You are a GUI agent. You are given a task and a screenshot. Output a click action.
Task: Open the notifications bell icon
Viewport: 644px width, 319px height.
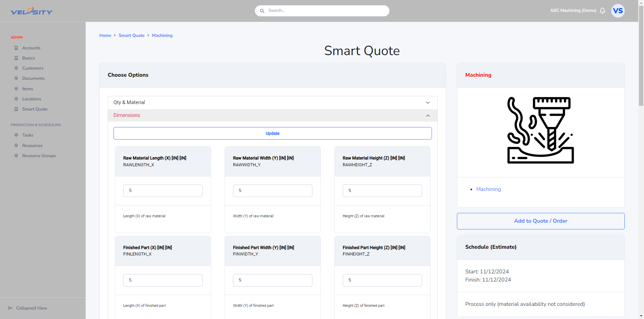(602, 11)
